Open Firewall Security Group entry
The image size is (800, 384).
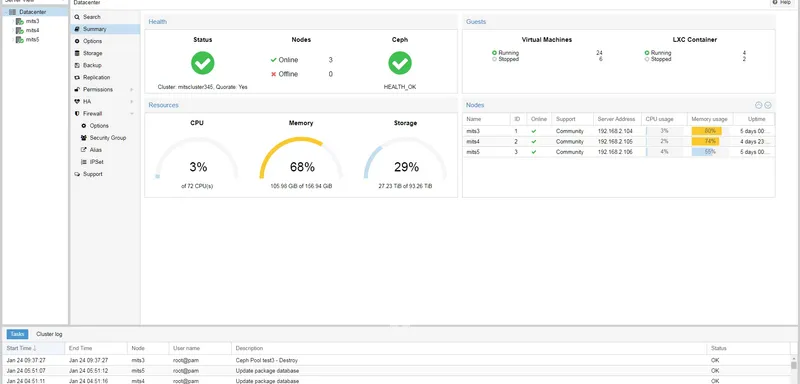[108, 138]
